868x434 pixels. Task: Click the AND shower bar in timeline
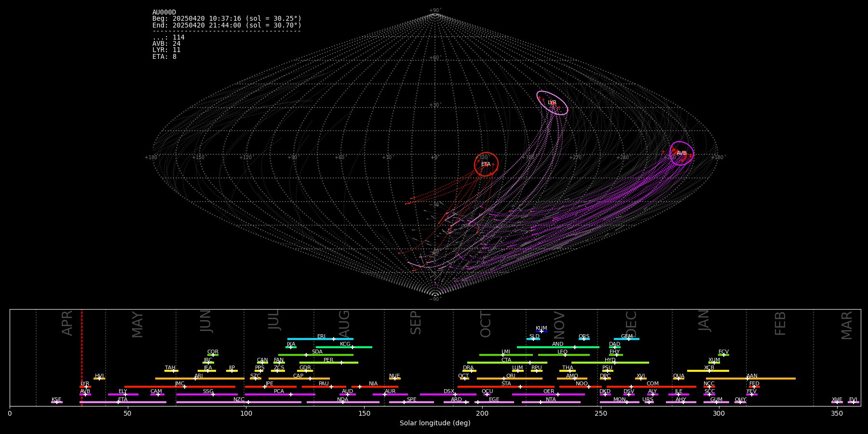tap(558, 347)
